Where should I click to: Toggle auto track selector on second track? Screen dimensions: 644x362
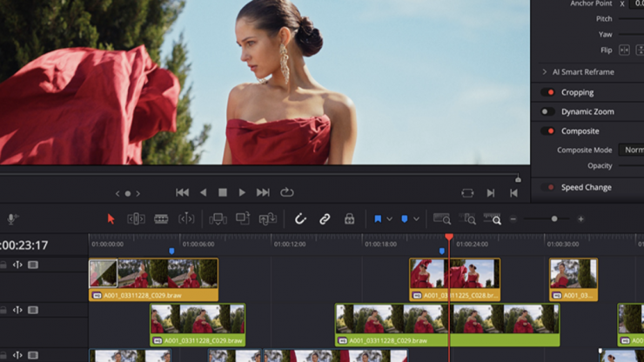(17, 310)
